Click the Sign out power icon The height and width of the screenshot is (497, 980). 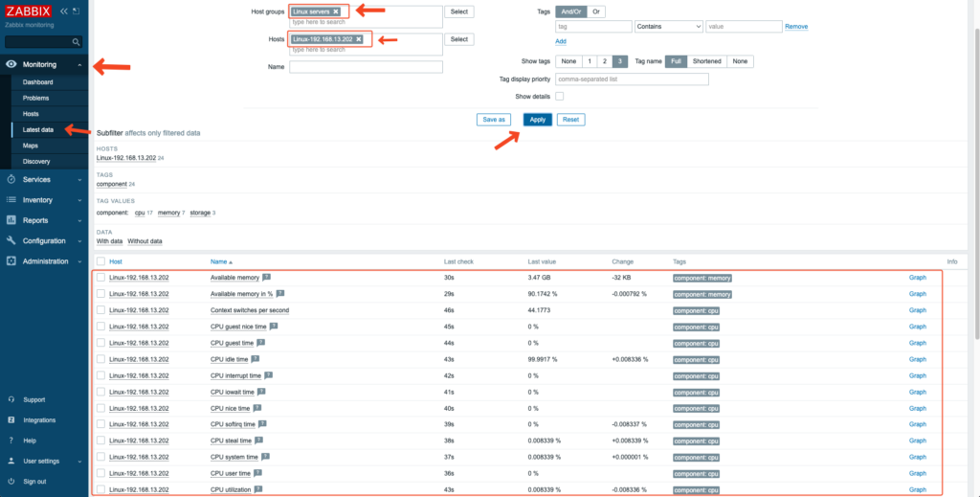coord(11,482)
